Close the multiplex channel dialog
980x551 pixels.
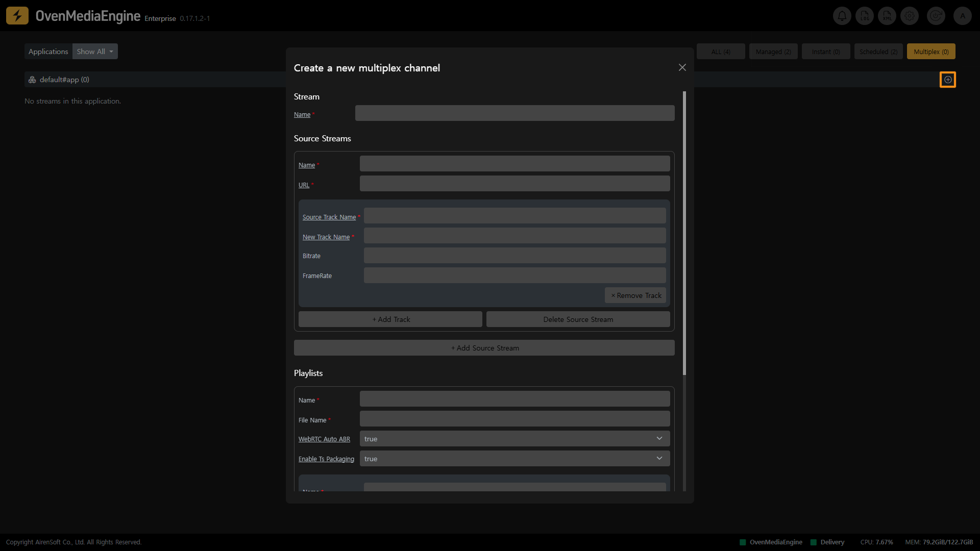click(682, 68)
